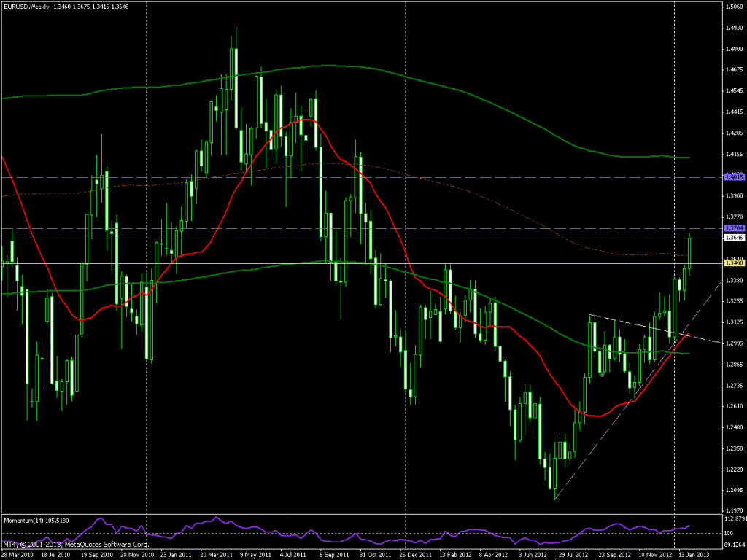
Task: Click the 1.2610 price on the scale
Action: point(733,406)
